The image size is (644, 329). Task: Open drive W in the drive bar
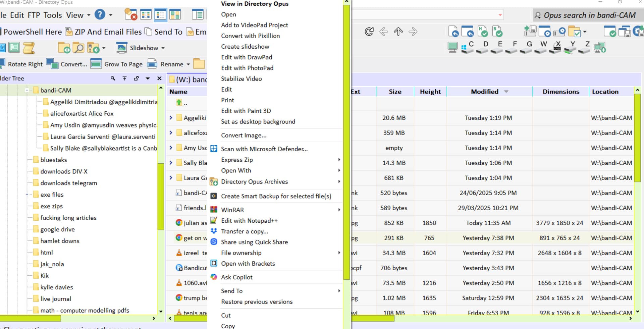[x=541, y=47]
